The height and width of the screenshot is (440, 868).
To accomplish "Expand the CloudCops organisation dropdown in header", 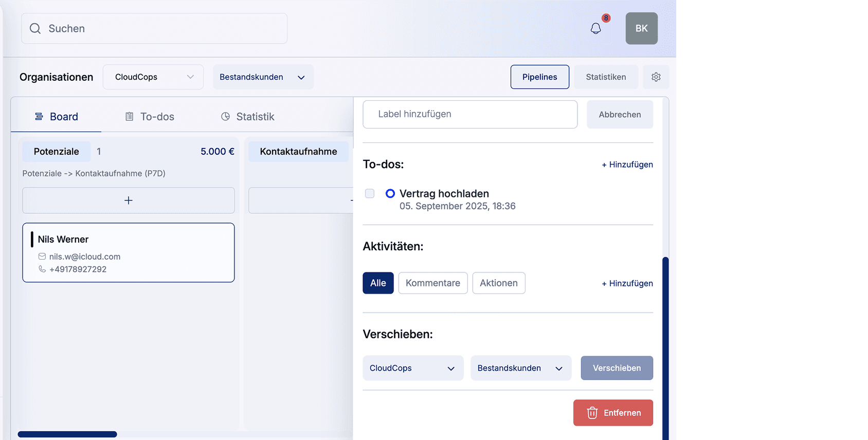I will 153,77.
